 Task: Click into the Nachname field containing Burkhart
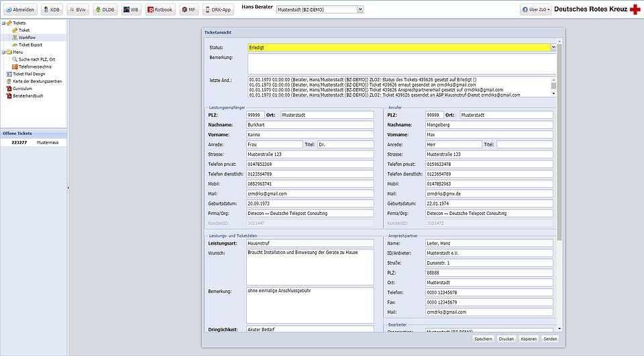[x=310, y=125]
